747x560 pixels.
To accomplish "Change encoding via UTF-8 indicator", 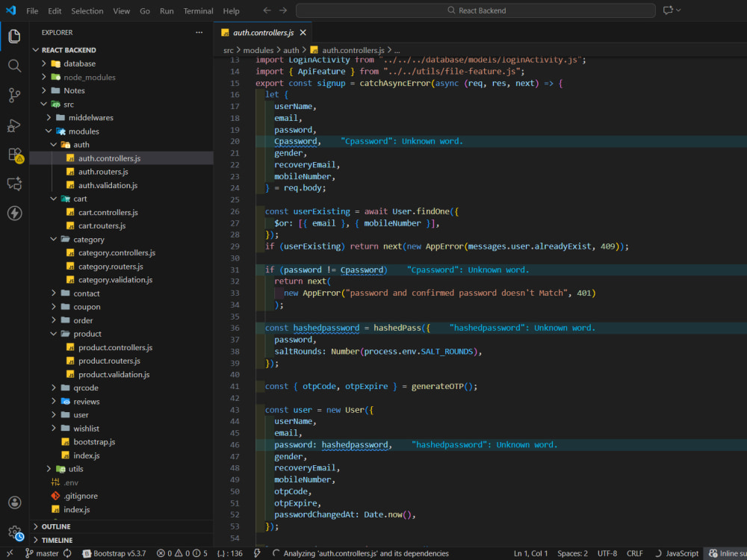I will pos(607,553).
